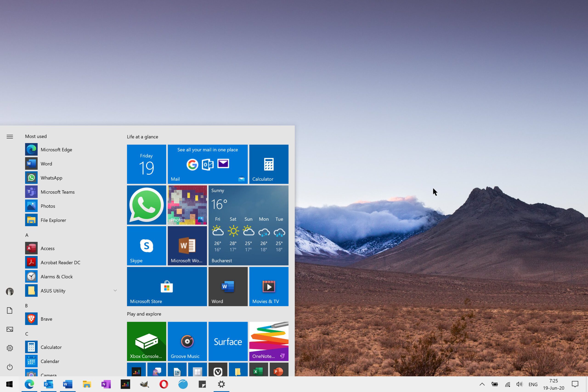Open GIMP from the taskbar

coord(144,384)
